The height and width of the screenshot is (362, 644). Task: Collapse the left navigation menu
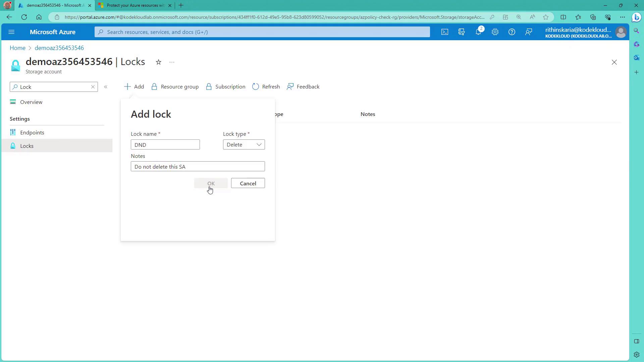pos(106,87)
